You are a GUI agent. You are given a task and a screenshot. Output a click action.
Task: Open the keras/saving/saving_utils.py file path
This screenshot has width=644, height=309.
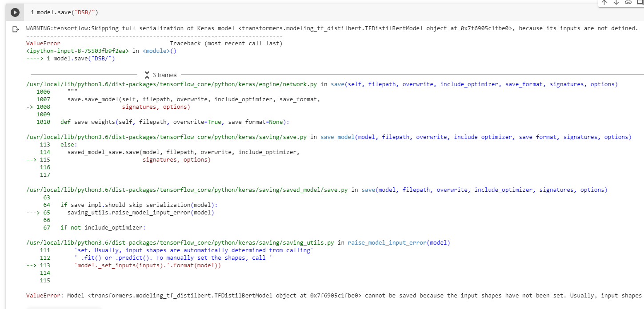pos(180,243)
